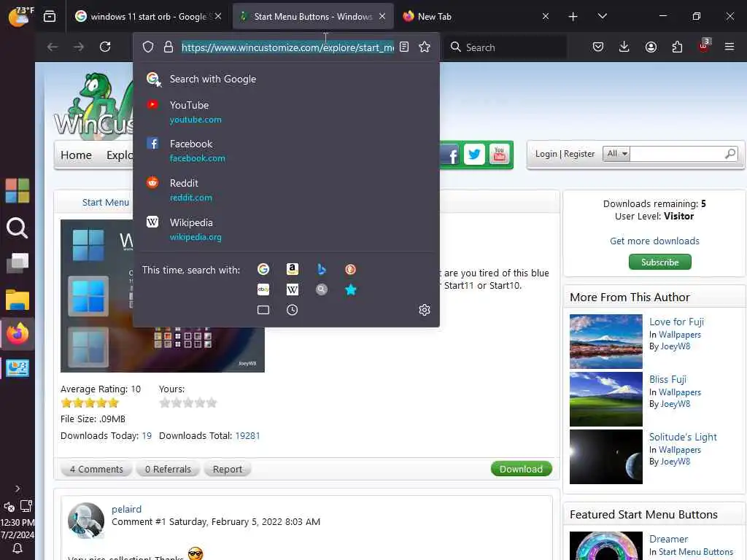Search bookmarks using the blue star icon
747x560 pixels.
click(x=350, y=289)
